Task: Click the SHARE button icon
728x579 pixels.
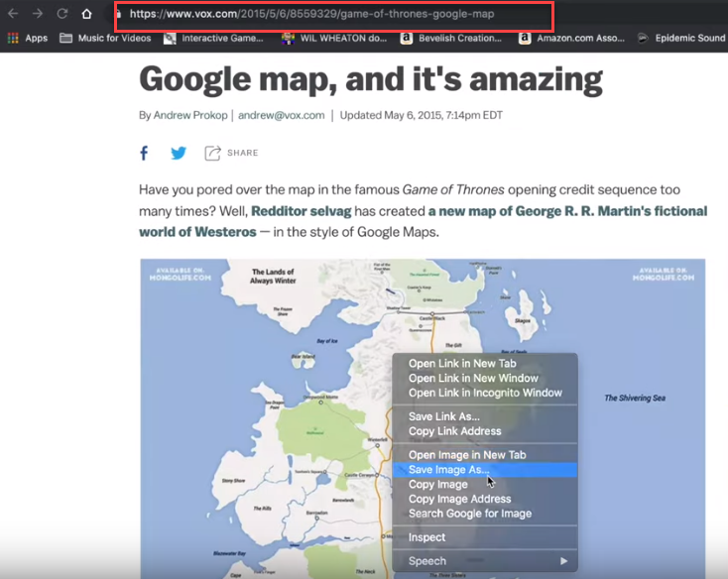Action: 212,153
